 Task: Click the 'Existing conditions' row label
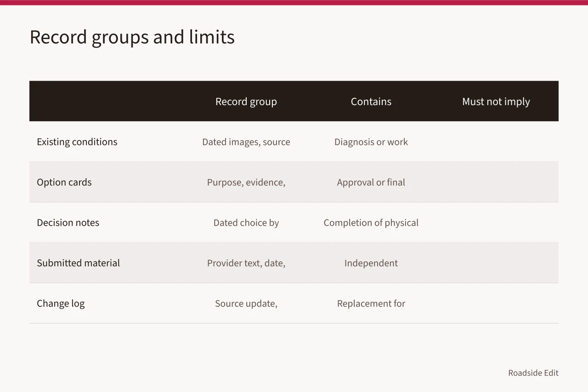[x=77, y=142]
